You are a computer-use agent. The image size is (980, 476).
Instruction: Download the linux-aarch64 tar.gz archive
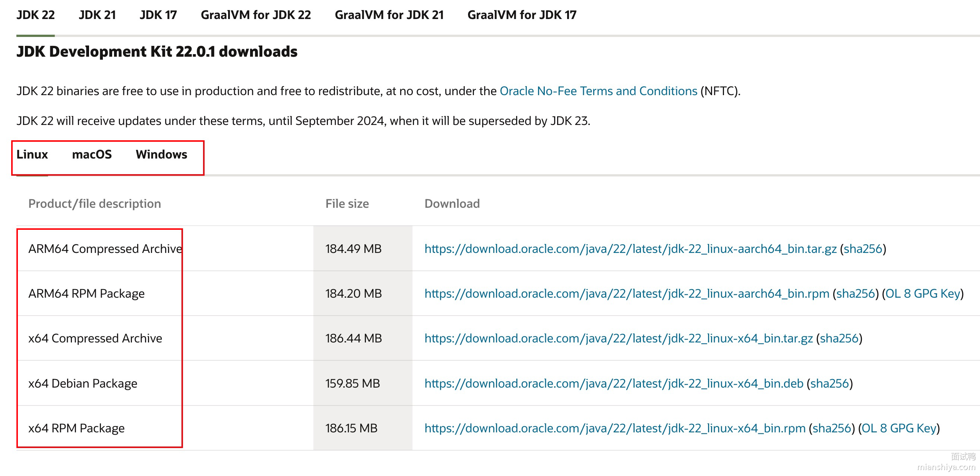pyautogui.click(x=630, y=249)
